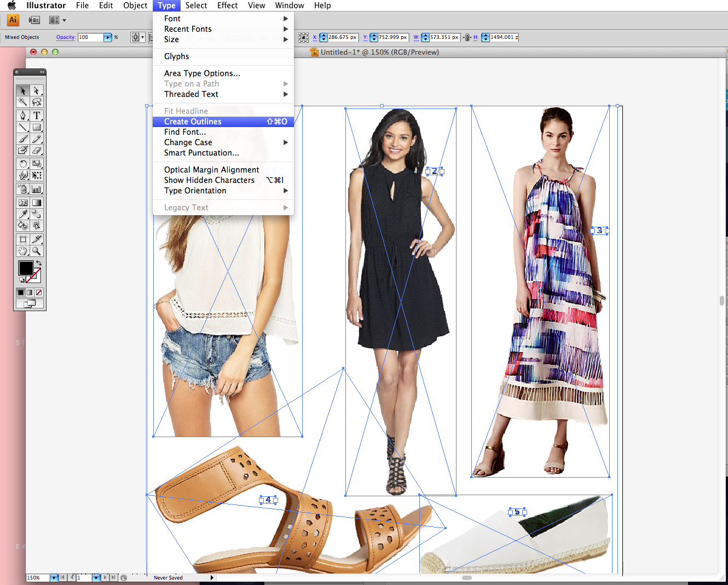Swap fill and stroke colors
Viewport: 728px width, 585px height.
pyautogui.click(x=39, y=263)
